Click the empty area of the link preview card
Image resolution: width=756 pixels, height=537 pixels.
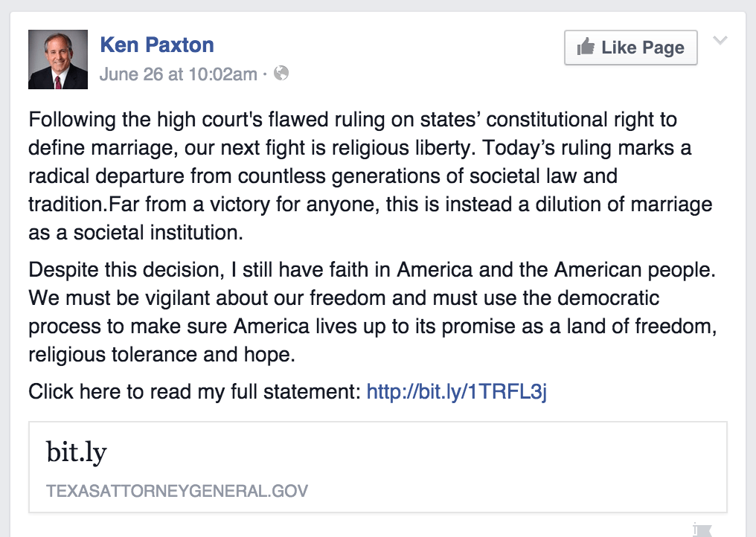pos(521,467)
